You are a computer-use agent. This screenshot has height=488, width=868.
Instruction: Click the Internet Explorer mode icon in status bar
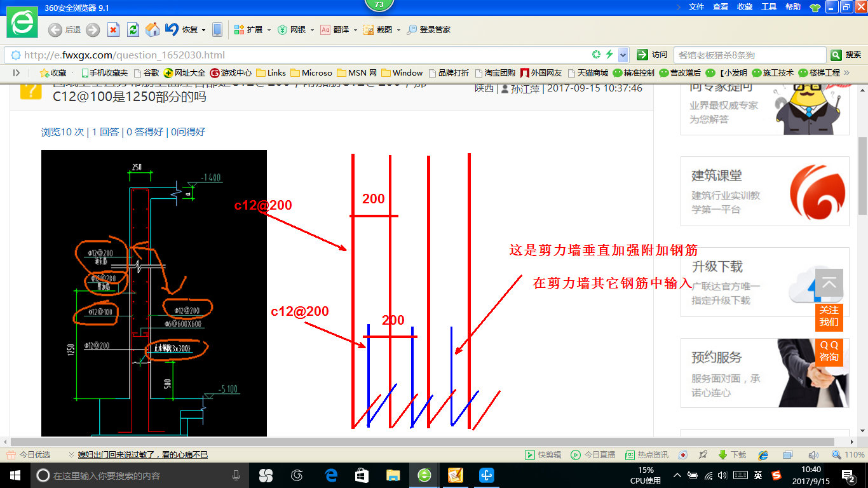point(763,455)
